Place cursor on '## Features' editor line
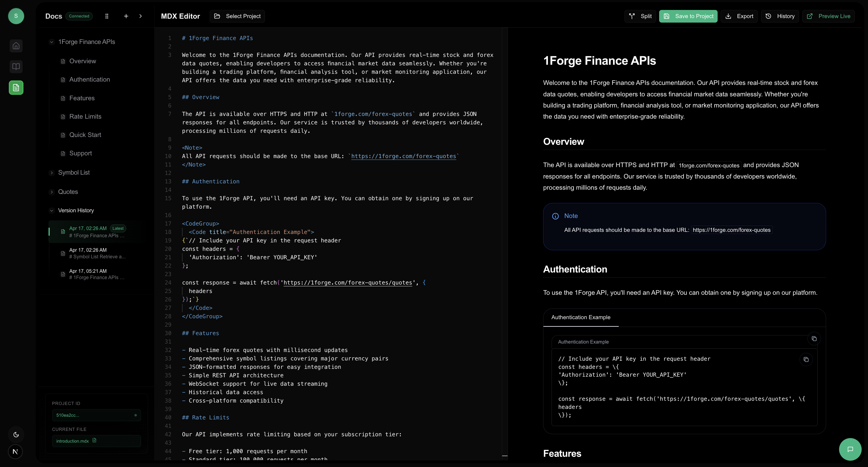Viewport: 868px width, 467px height. click(x=200, y=333)
